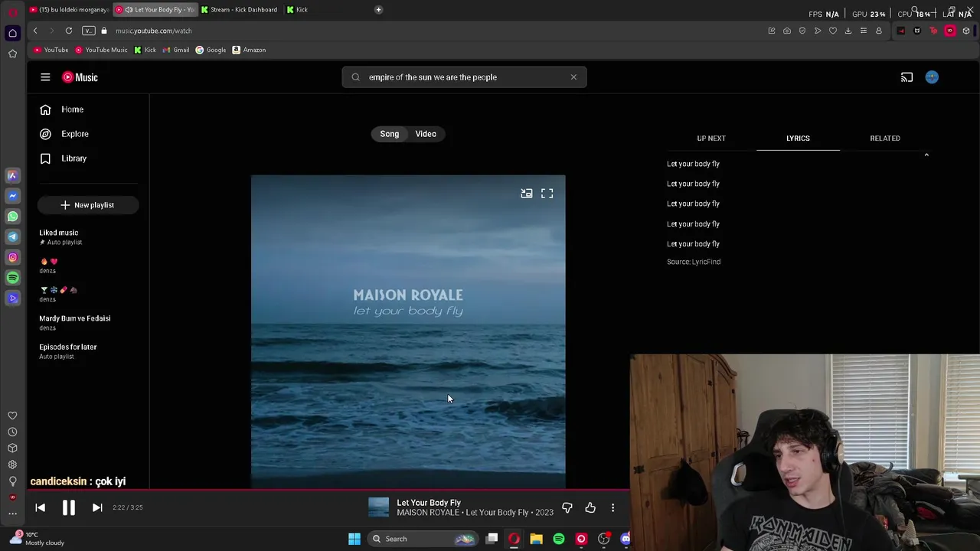Open a new browser tab with plus
Screen dimensions: 980x551
point(378,10)
